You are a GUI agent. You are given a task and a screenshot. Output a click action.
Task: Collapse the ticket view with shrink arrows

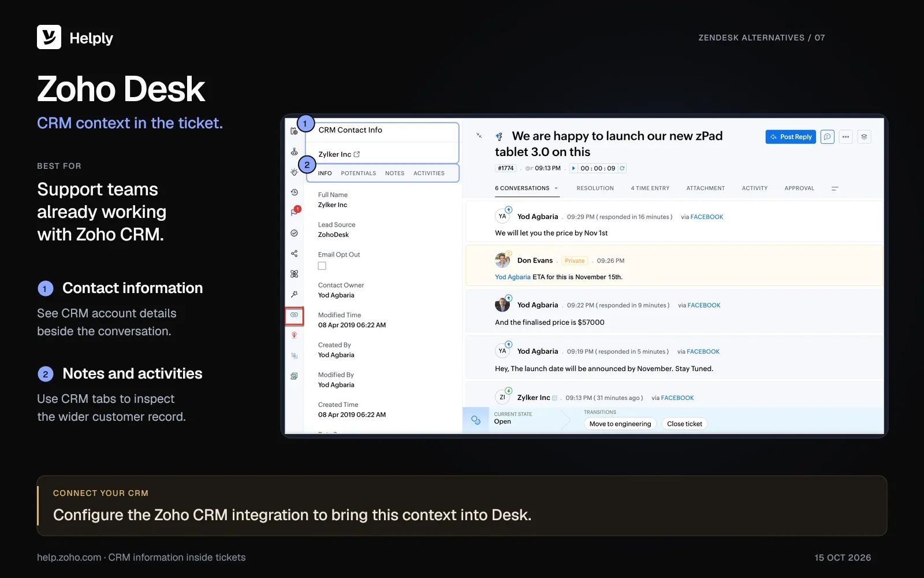(x=479, y=136)
